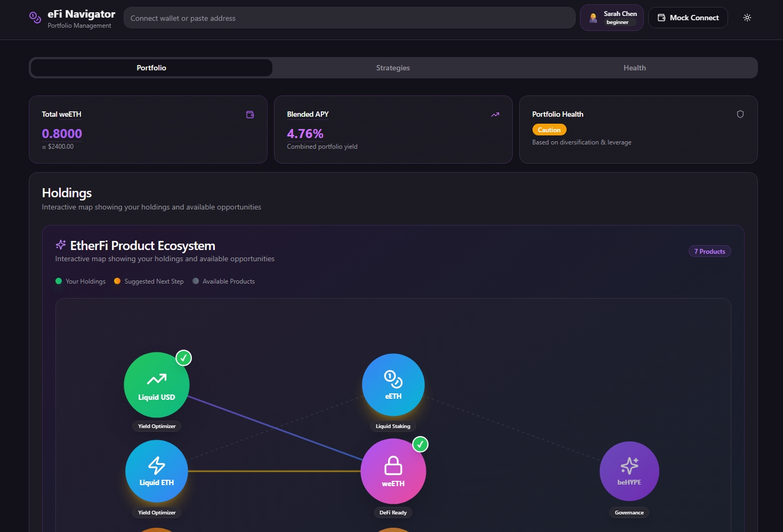
Task: Switch to the Strategies tab
Action: pyautogui.click(x=393, y=68)
